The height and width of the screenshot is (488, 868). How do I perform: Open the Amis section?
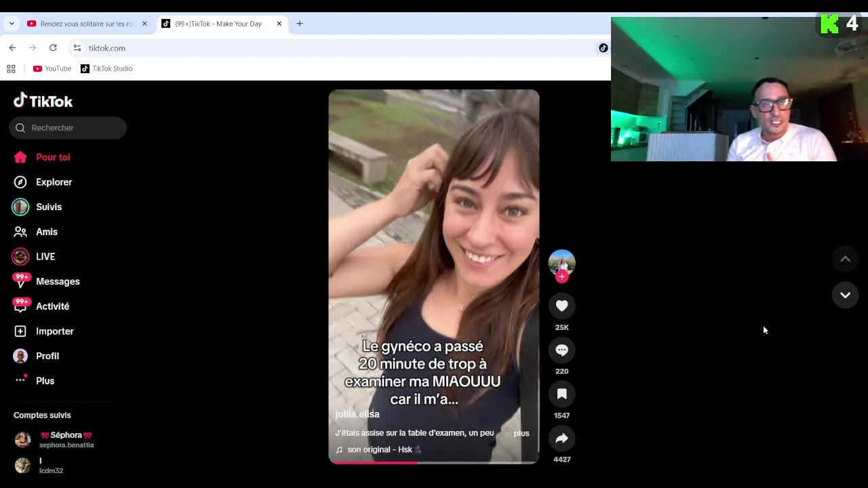(36, 232)
